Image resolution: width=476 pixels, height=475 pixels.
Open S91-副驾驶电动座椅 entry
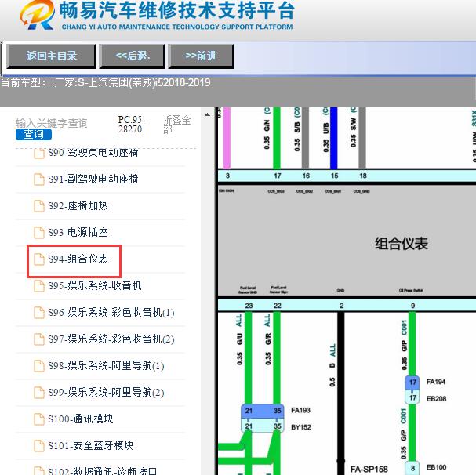tap(93, 179)
